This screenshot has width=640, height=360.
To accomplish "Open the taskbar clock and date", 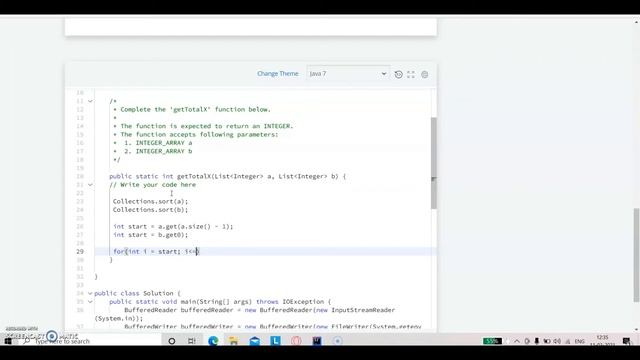I will click(x=602, y=341).
